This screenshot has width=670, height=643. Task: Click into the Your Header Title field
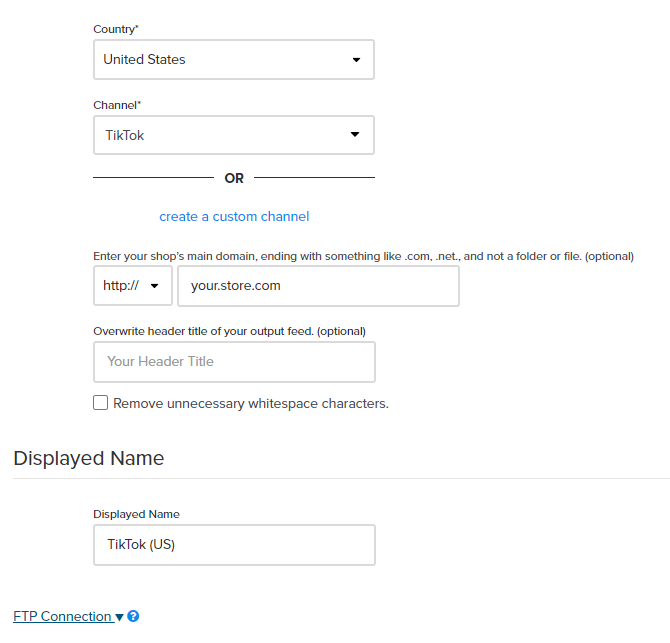click(234, 362)
